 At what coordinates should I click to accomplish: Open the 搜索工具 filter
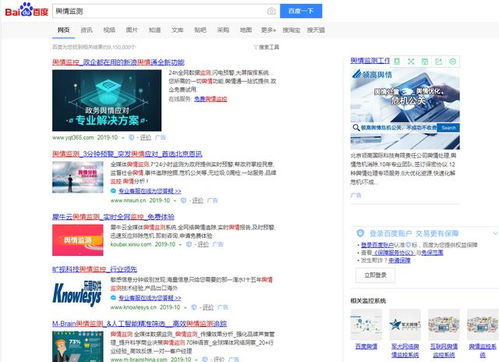pyautogui.click(x=266, y=47)
